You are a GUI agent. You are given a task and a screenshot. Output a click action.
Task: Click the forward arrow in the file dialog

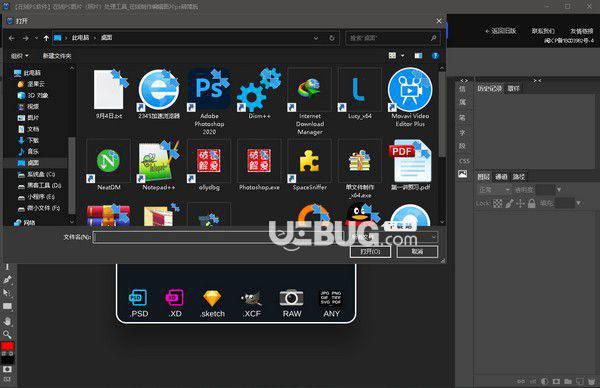(26, 38)
